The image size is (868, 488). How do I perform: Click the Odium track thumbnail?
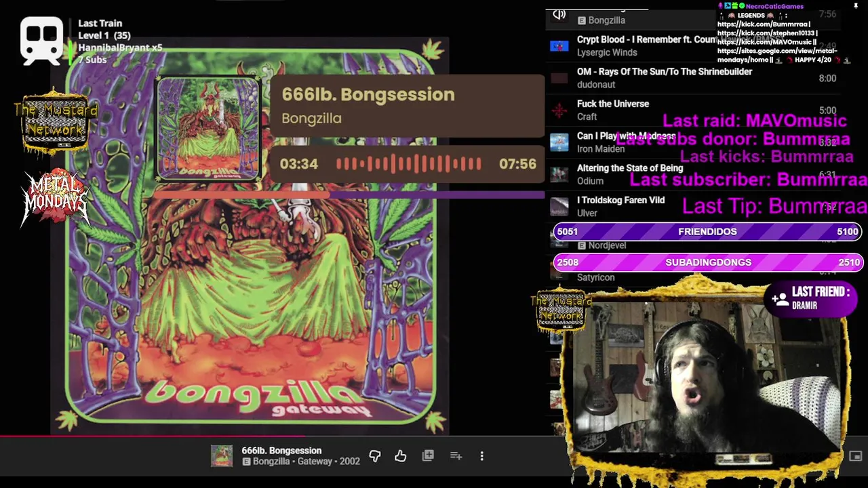(x=559, y=174)
